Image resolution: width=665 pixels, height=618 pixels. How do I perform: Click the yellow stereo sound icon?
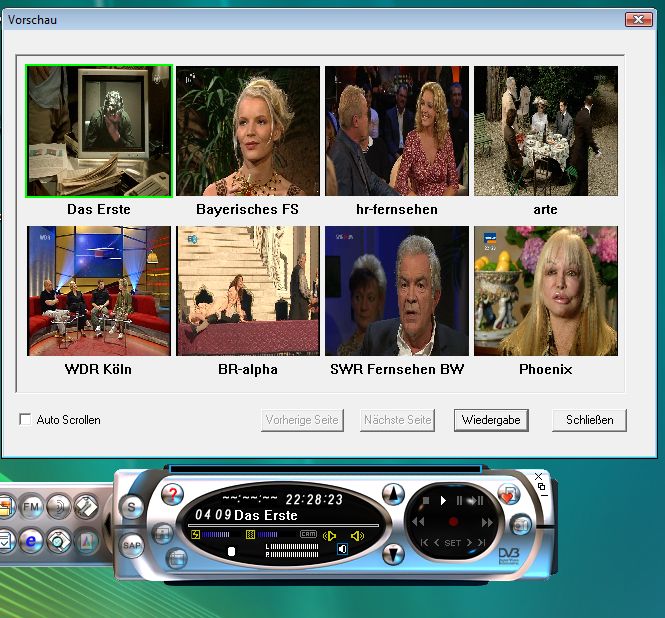(x=330, y=536)
